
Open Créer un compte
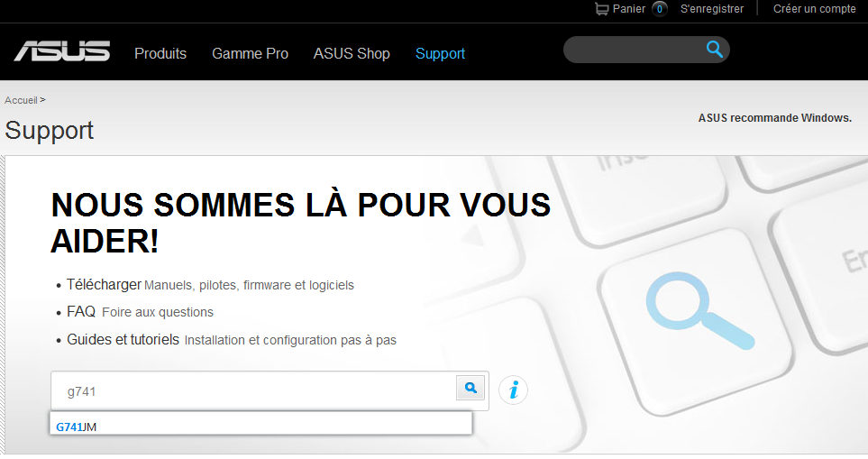[814, 9]
